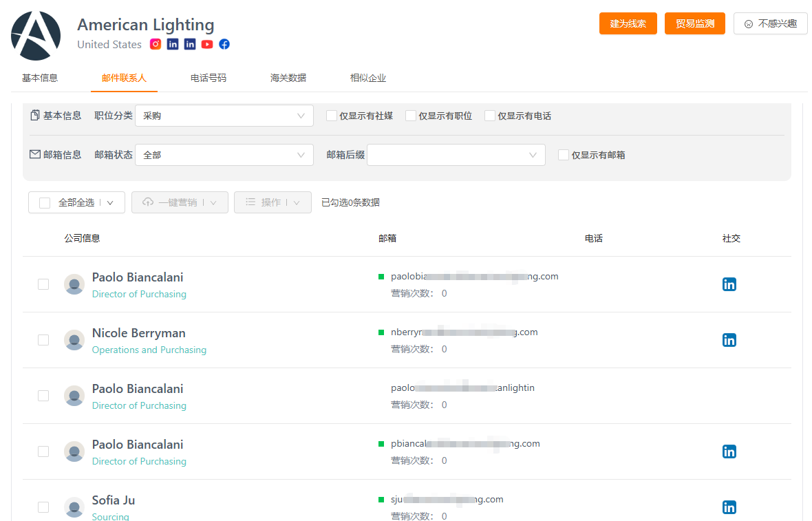Viewport: 812px width, 521px height.
Task: Click the Operations and Purchasing job title
Action: 149,350
